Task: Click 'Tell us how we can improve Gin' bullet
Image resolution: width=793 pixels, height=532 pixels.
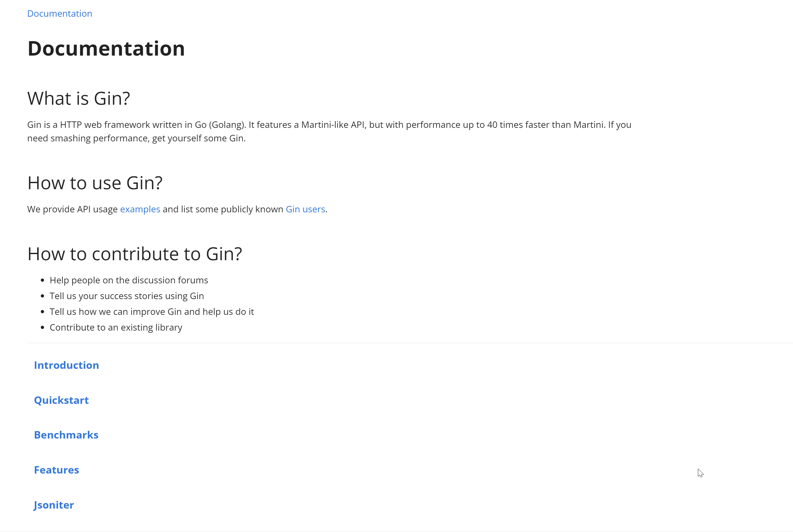Action: coord(152,312)
